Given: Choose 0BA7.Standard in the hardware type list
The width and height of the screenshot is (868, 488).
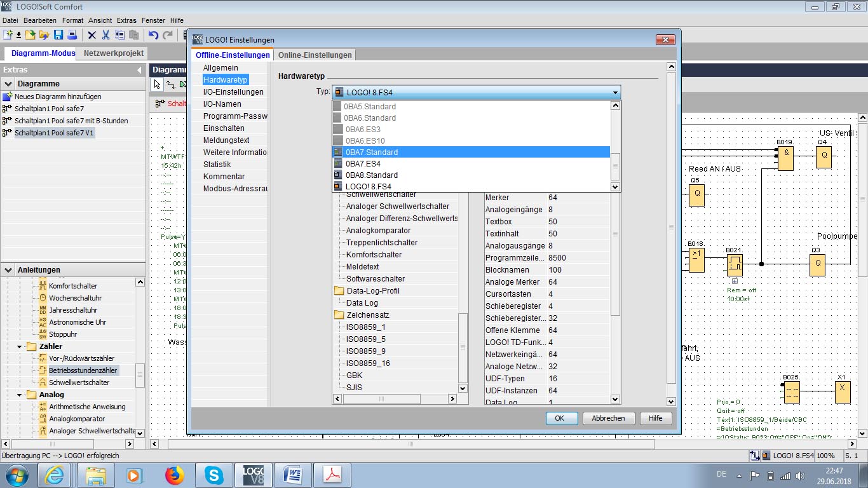Looking at the screenshot, I should tap(471, 152).
